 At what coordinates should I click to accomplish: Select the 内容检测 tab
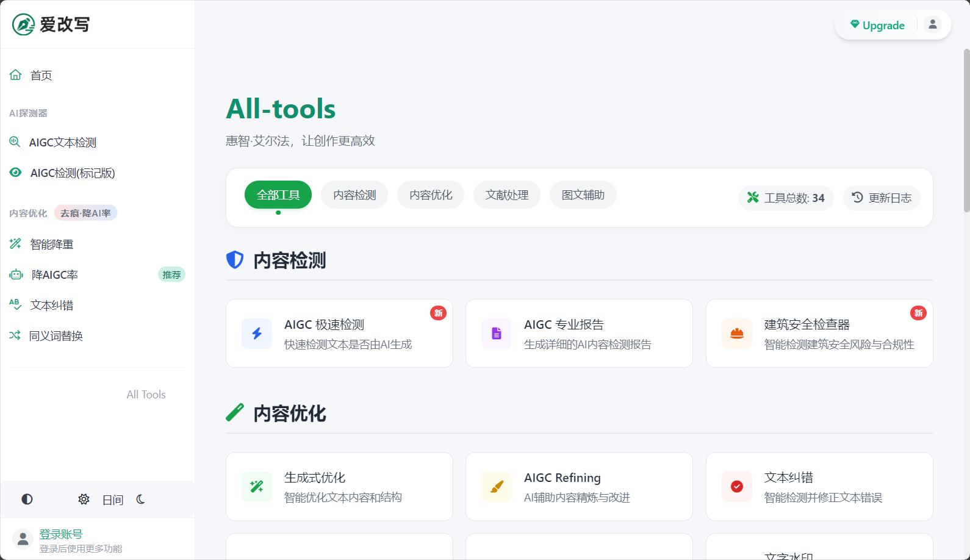pyautogui.click(x=354, y=195)
